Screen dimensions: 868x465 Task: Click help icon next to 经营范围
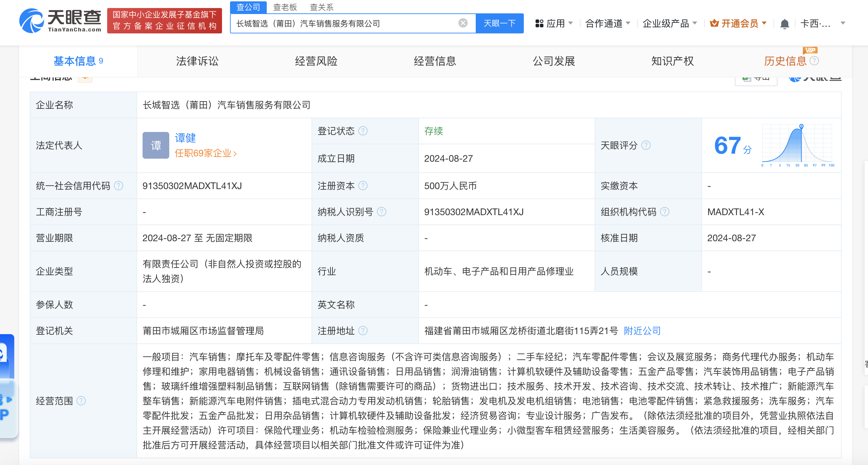pos(81,401)
